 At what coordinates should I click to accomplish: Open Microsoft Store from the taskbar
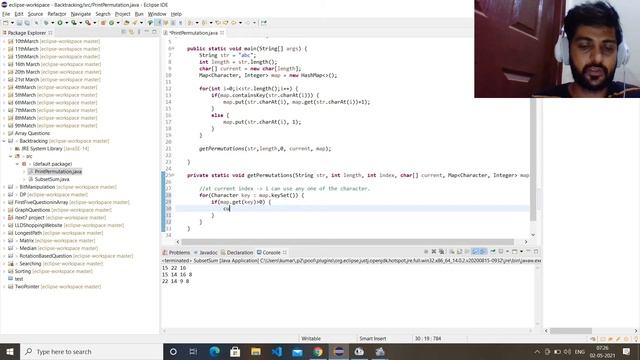pyautogui.click(x=235, y=351)
